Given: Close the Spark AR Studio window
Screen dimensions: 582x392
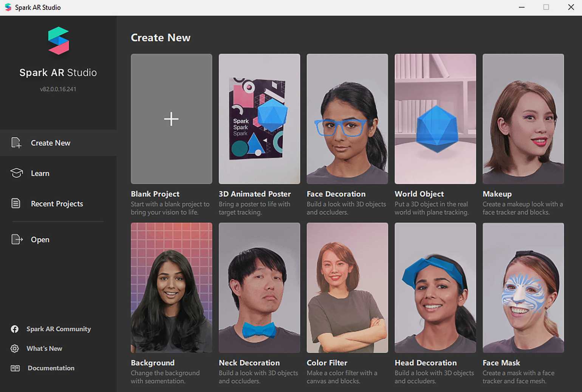Looking at the screenshot, I should pos(571,7).
